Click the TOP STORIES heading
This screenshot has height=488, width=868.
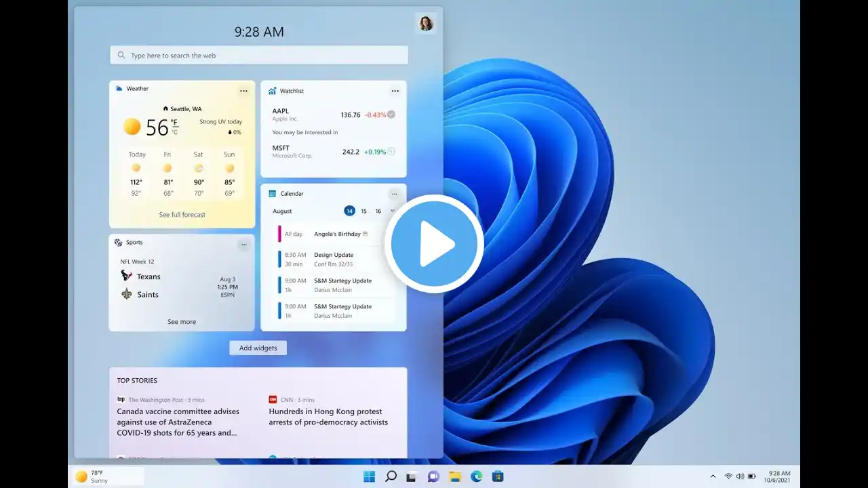click(x=137, y=380)
